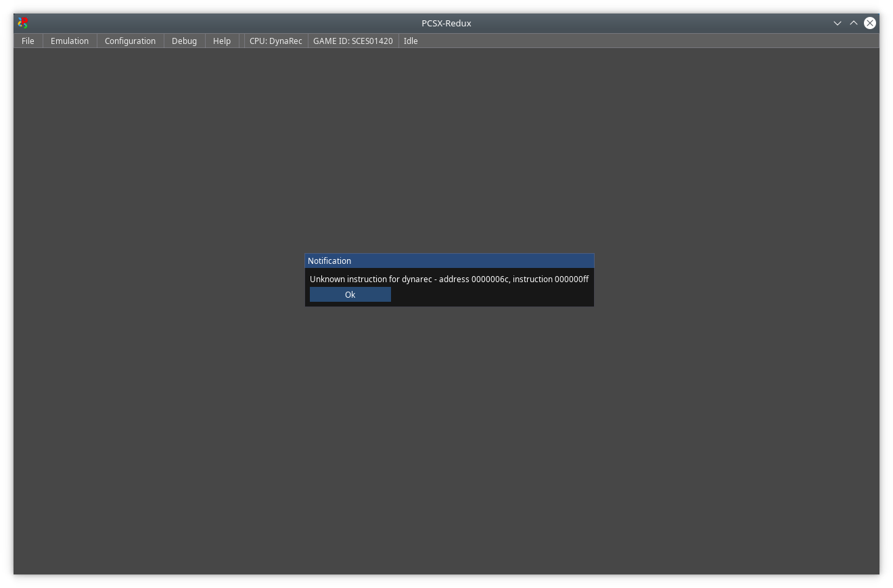Click the maximize chevron next to close
Screen dimensions: 893x588
[x=853, y=22]
